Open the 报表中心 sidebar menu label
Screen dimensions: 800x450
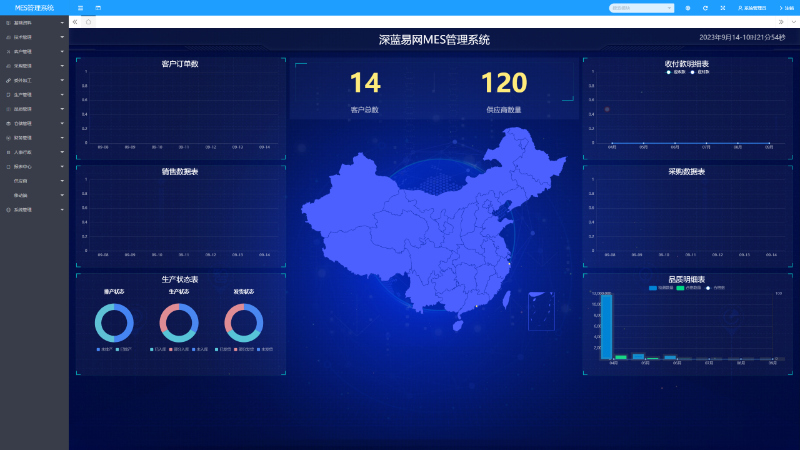tap(22, 167)
